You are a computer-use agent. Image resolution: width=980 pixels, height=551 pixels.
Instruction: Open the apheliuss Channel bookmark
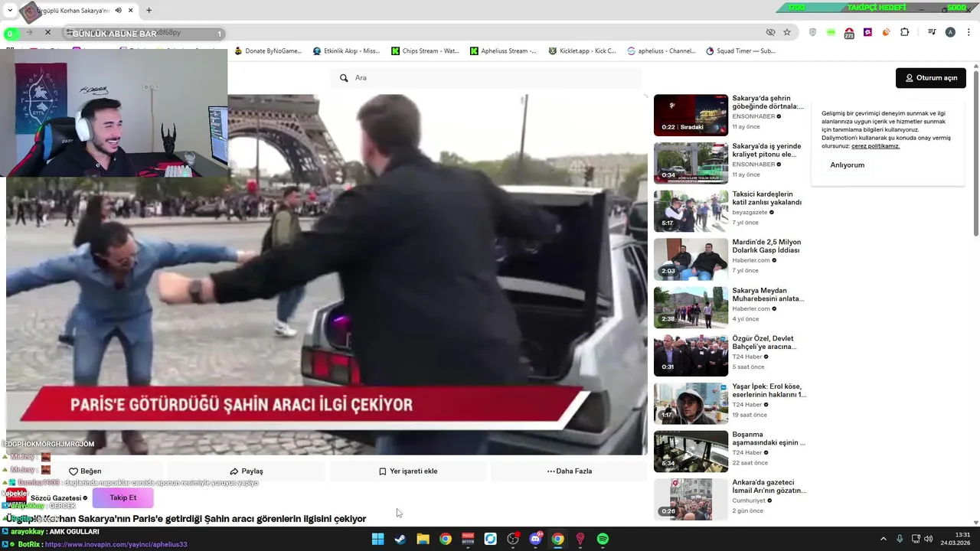pos(661,51)
